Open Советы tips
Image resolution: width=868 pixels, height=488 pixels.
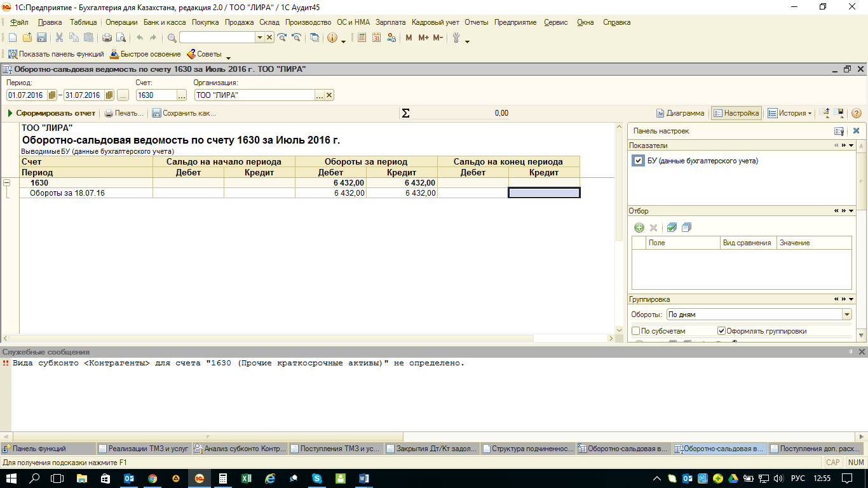[x=204, y=55]
